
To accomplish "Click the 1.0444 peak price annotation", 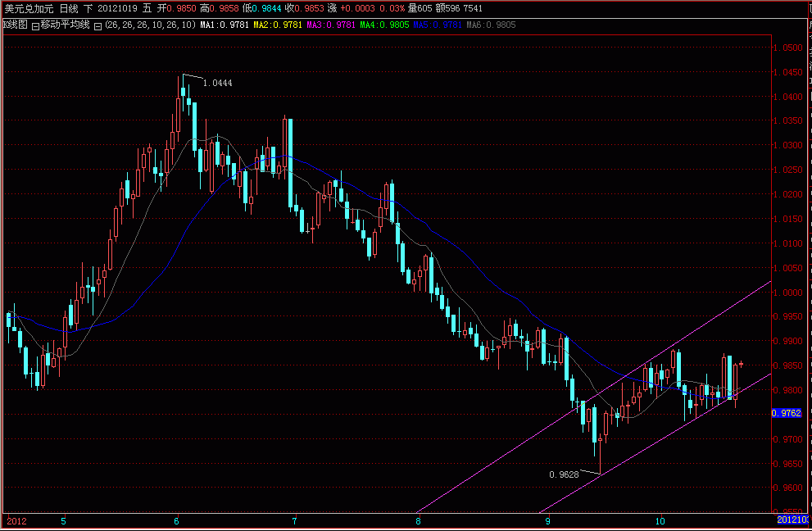I will 217,83.
